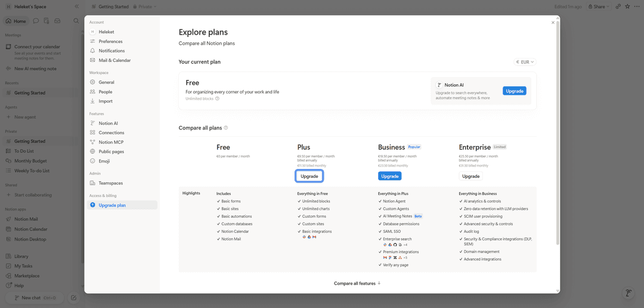Open General workspace settings
The width and height of the screenshot is (644, 308).
click(122, 82)
